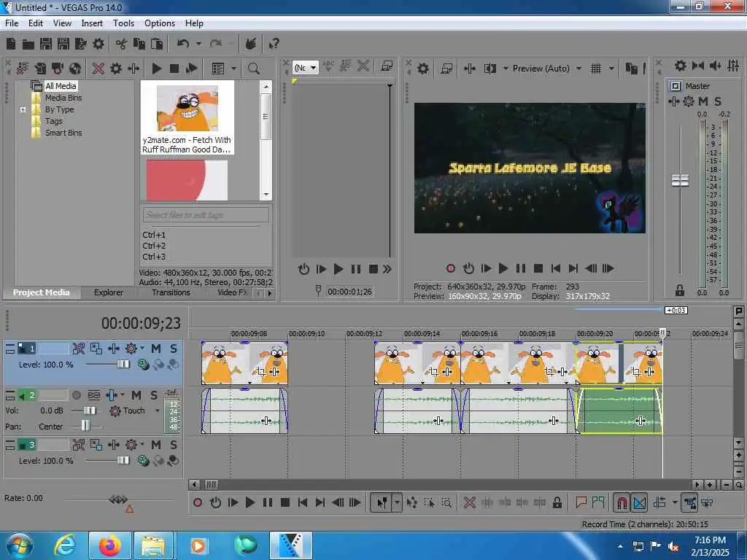Screen dimensions: 747x560
Task: Open Preview (Auto) quality dropdown
Action: pyautogui.click(x=578, y=69)
